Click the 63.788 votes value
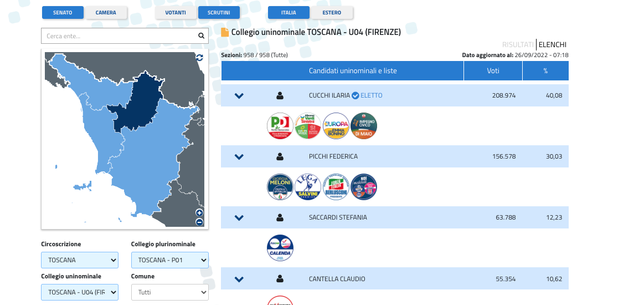Viewport: 644px width, 305px height. [x=506, y=217]
